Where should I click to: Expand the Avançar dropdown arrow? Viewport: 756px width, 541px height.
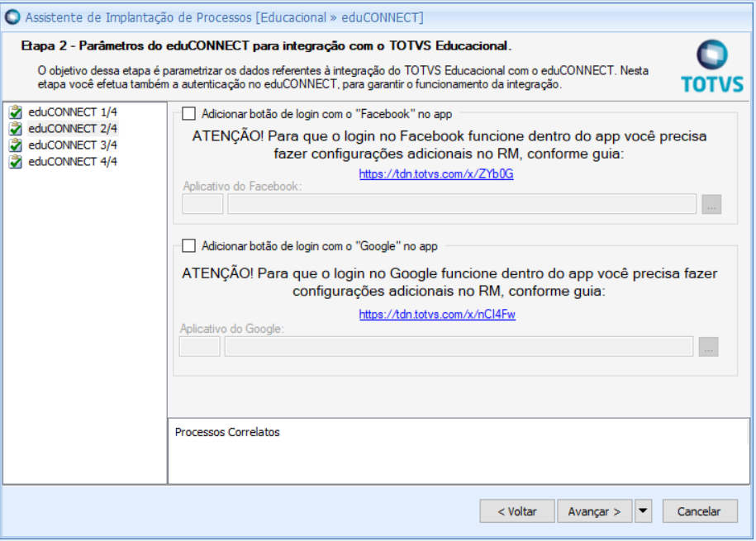click(x=643, y=511)
